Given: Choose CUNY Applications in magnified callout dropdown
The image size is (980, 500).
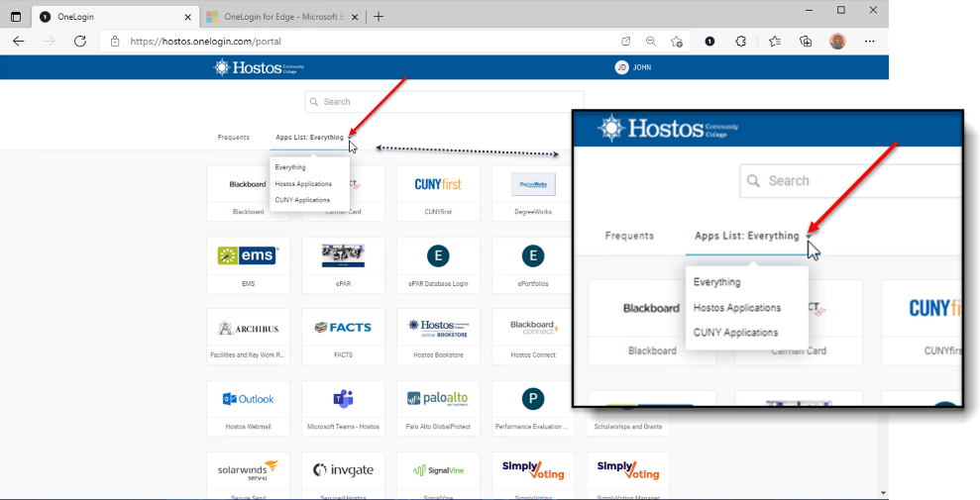Looking at the screenshot, I should [x=735, y=333].
